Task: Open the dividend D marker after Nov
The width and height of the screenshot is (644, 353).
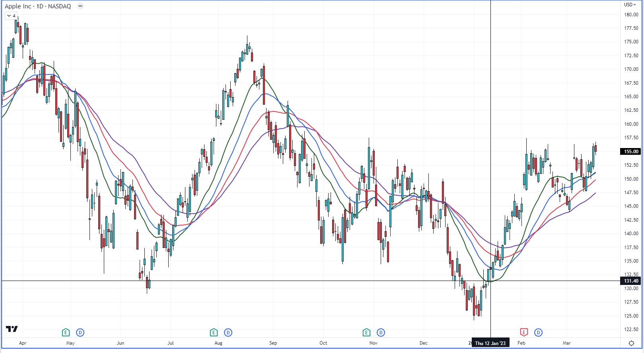Action: [381, 332]
